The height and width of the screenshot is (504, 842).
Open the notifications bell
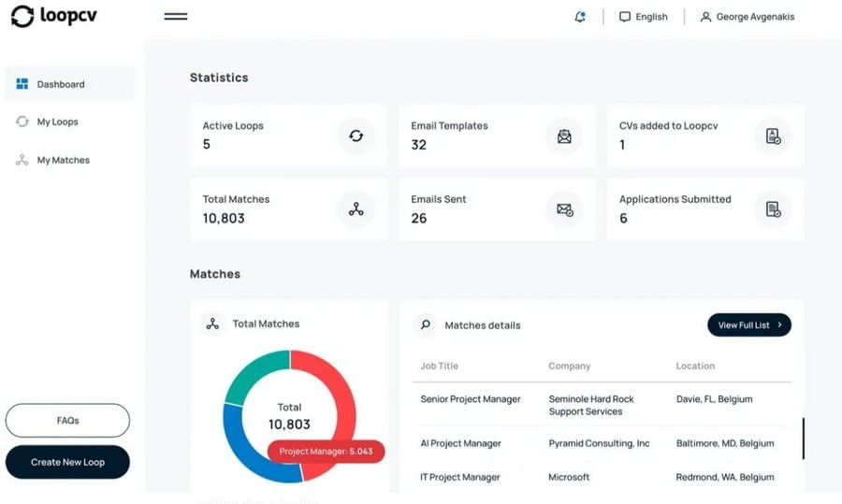coord(580,17)
